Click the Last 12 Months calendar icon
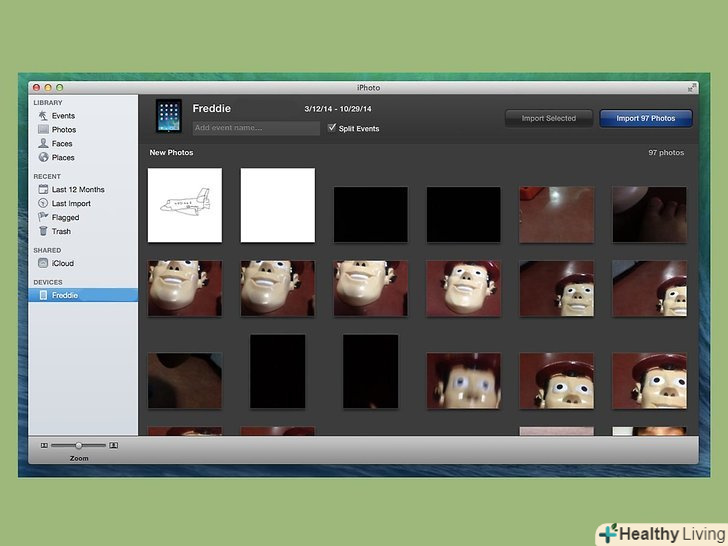This screenshot has height=546, width=728. [x=43, y=189]
